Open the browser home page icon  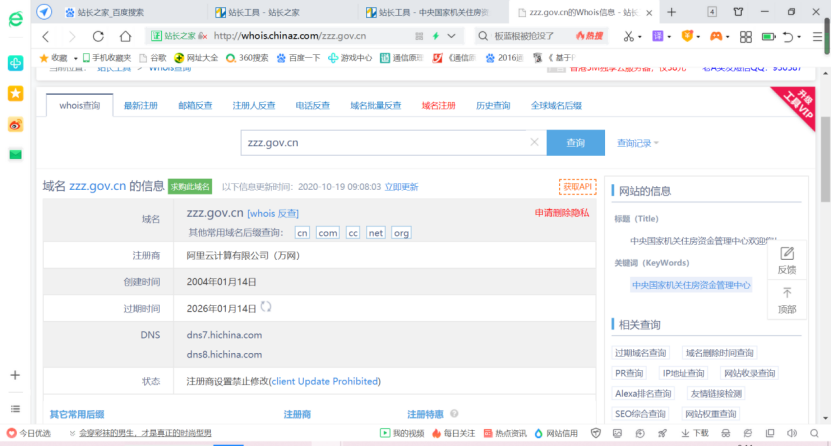[x=125, y=36]
